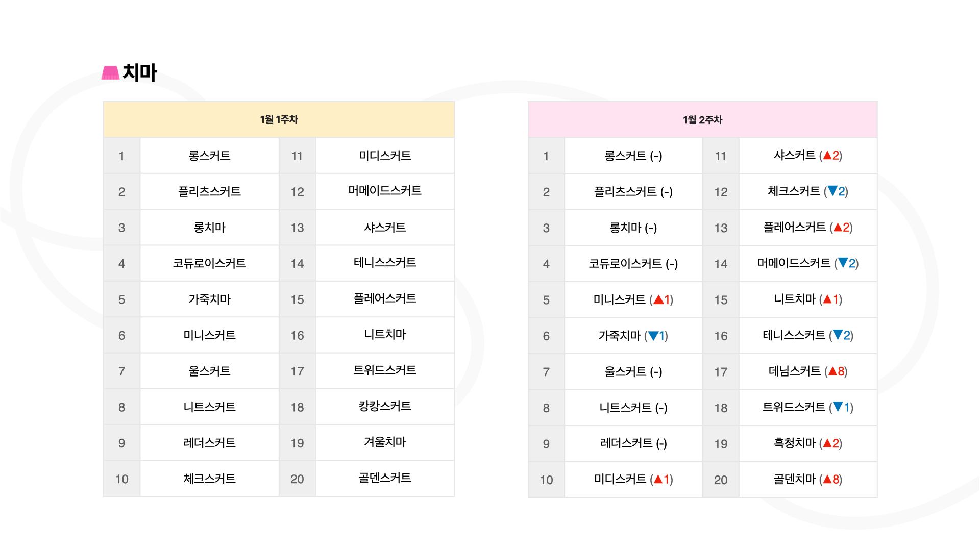The image size is (980, 551).
Task: Click the 캉캉스커트 cell at rank 18
Action: tap(385, 407)
